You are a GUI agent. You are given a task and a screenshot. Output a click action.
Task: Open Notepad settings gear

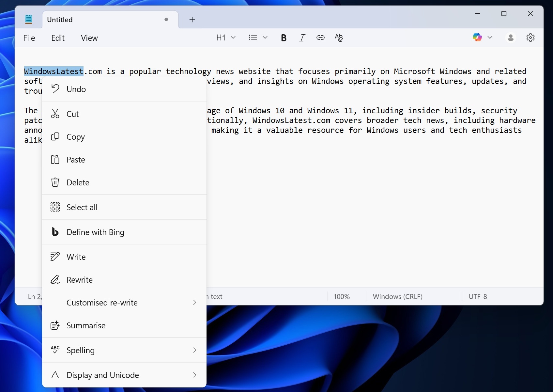pos(530,38)
